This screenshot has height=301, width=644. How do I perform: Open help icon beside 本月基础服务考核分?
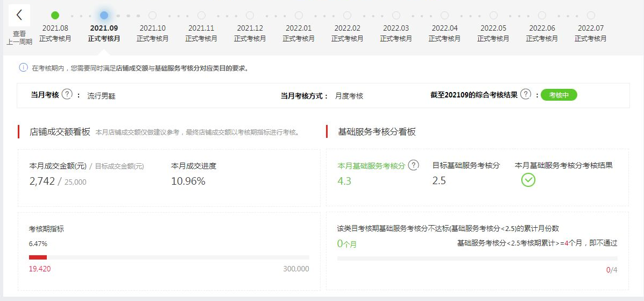pos(414,165)
